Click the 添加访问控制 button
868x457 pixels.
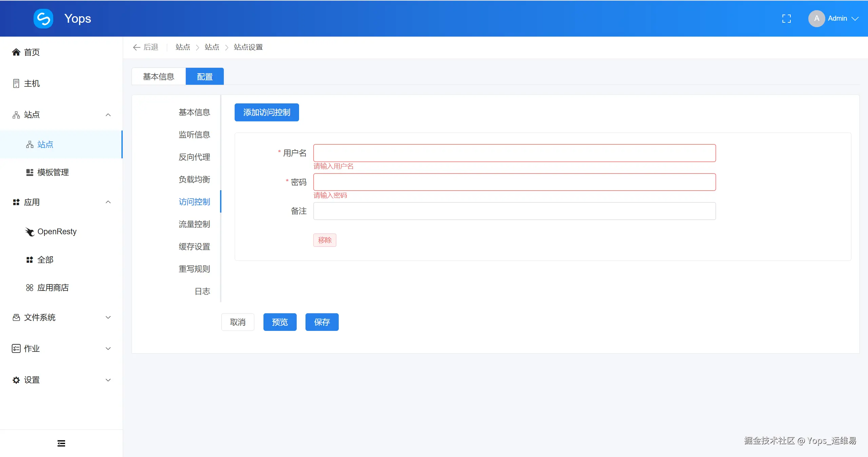point(267,112)
